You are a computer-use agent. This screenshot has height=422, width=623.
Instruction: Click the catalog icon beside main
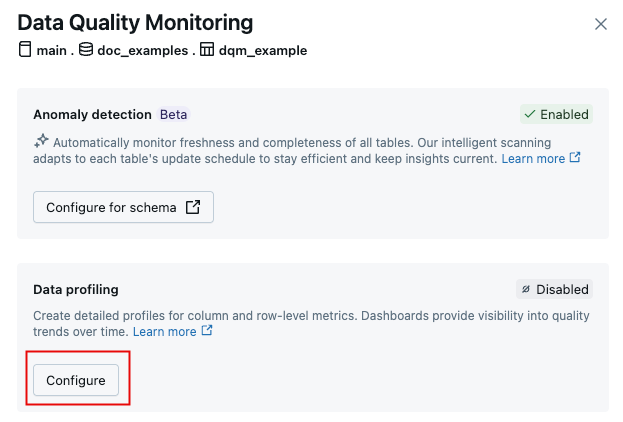25,49
